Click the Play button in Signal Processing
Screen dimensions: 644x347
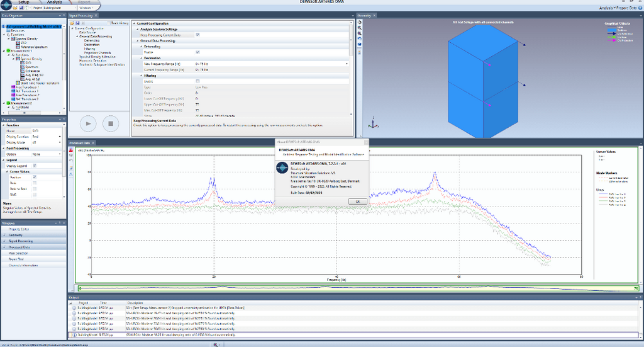click(x=89, y=123)
